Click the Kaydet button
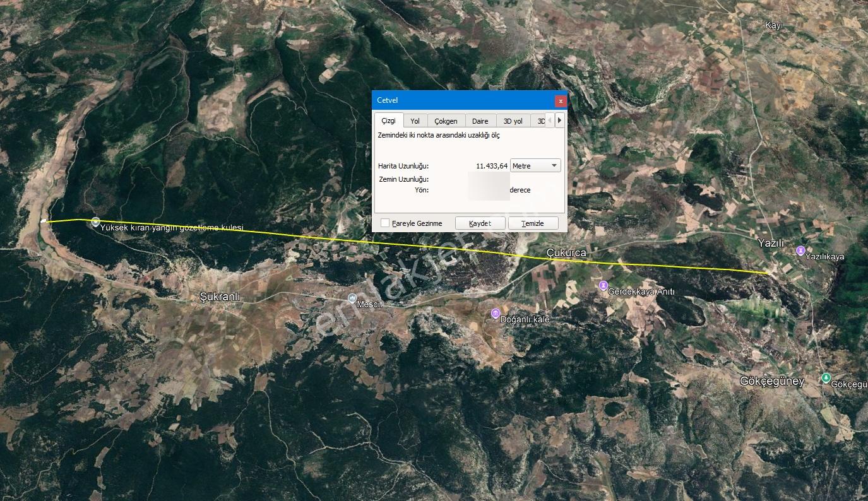Screen dimensions: 868x501 tap(480, 223)
